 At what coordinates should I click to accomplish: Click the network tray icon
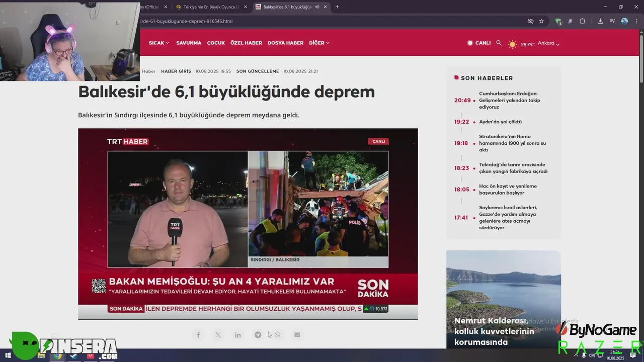coord(600,355)
